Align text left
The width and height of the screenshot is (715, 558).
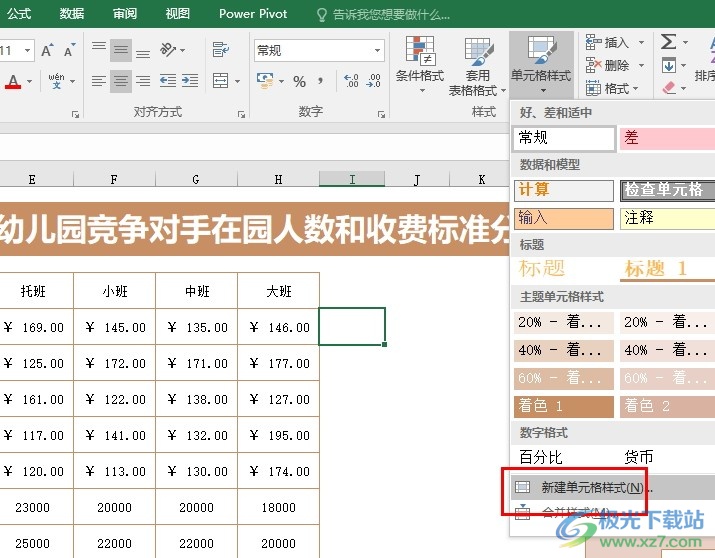(x=99, y=81)
